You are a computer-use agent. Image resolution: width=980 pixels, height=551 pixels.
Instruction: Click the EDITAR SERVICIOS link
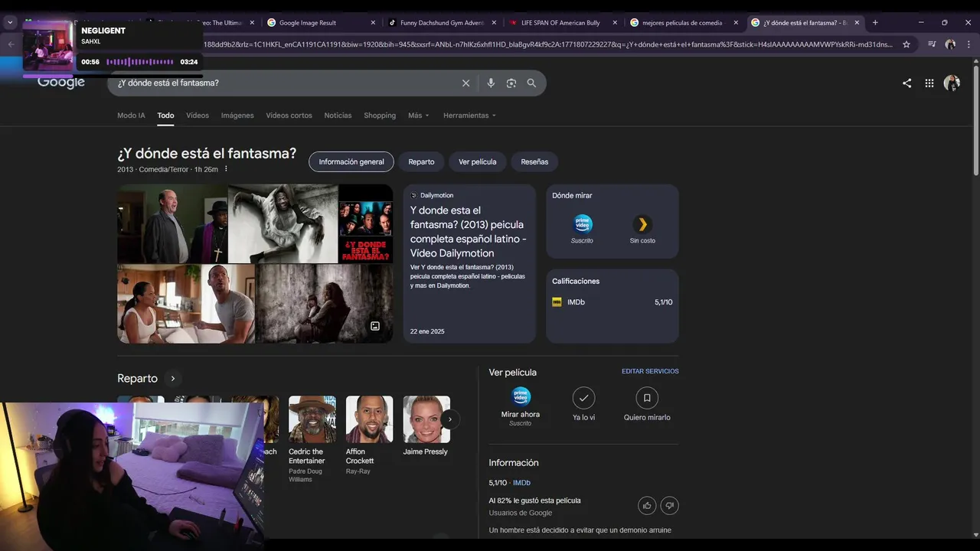click(650, 371)
